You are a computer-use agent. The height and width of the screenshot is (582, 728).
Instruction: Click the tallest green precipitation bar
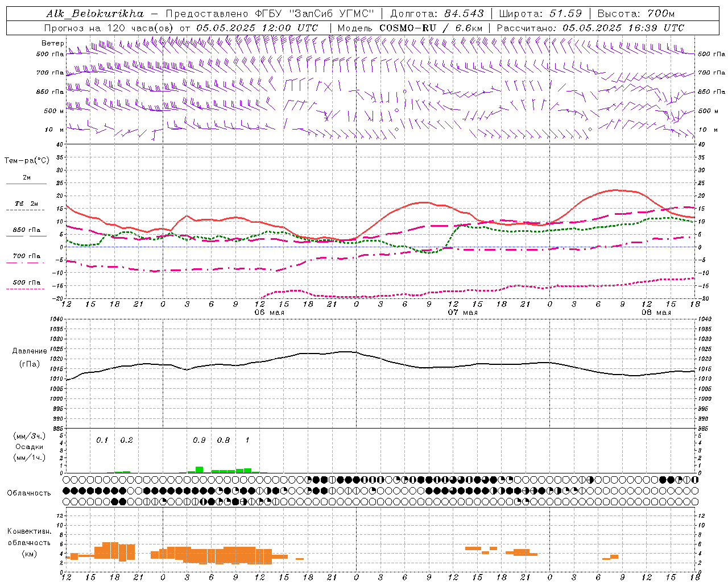click(199, 470)
